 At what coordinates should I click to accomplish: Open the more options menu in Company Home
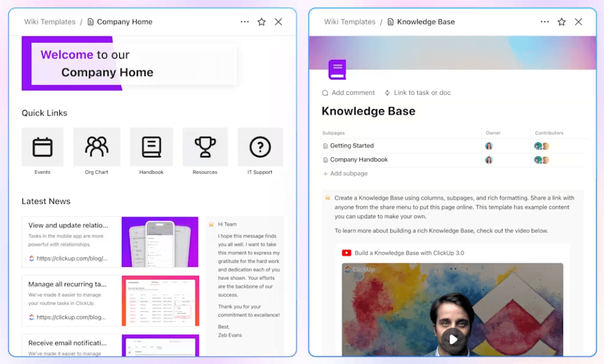[x=245, y=22]
